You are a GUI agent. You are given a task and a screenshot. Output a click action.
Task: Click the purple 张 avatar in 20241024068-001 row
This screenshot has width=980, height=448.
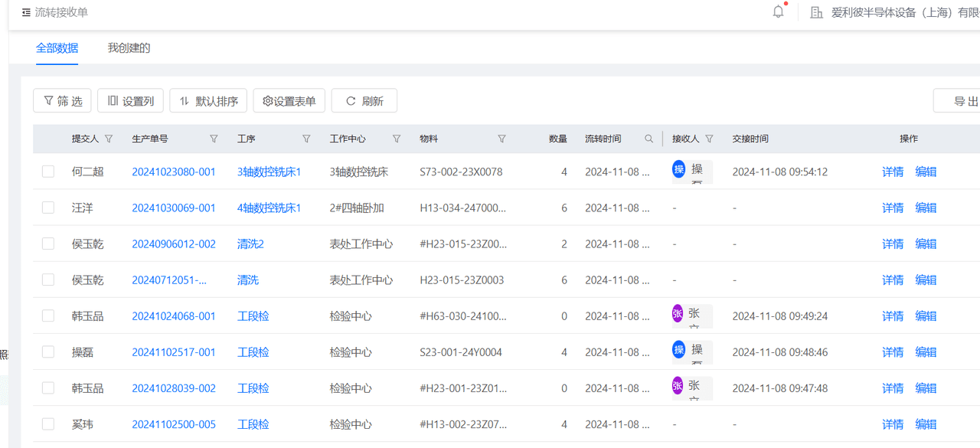click(x=678, y=313)
